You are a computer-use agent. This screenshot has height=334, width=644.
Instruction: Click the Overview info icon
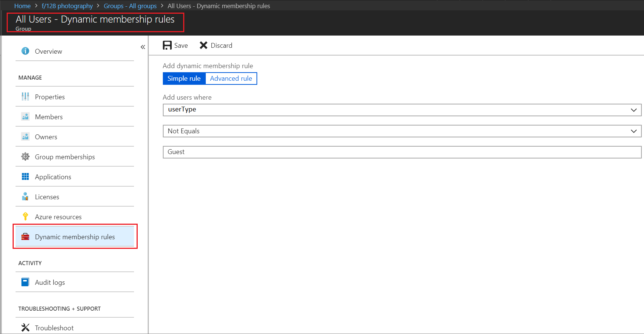pyautogui.click(x=25, y=51)
